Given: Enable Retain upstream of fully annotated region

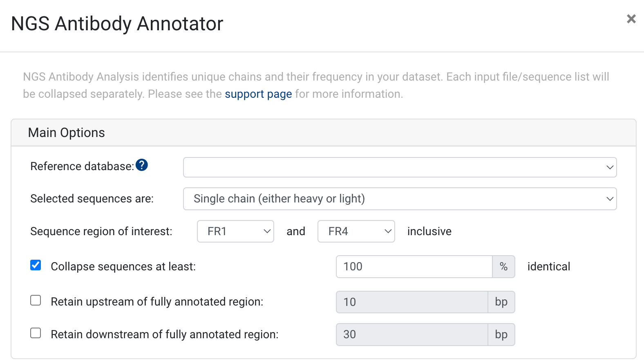Looking at the screenshot, I should (x=36, y=300).
